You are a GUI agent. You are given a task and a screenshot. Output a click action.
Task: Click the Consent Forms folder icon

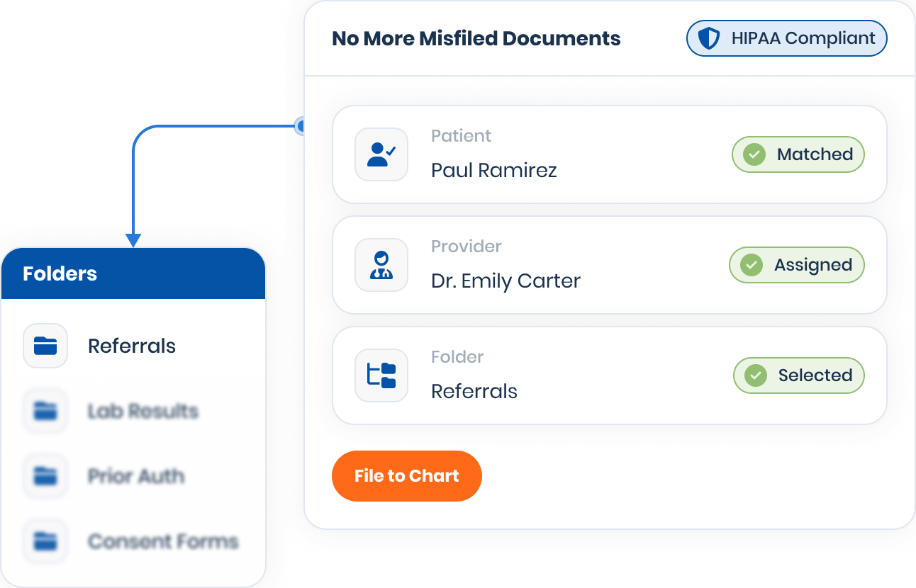pyautogui.click(x=45, y=541)
